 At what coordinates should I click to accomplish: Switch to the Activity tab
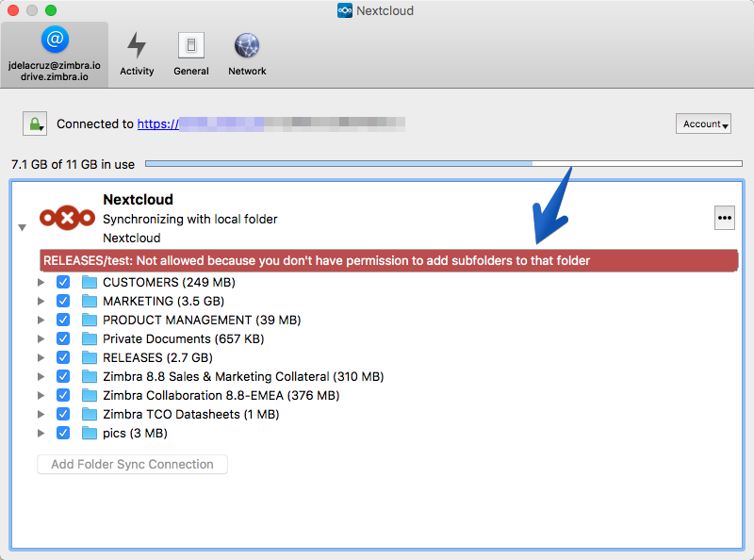(x=137, y=55)
